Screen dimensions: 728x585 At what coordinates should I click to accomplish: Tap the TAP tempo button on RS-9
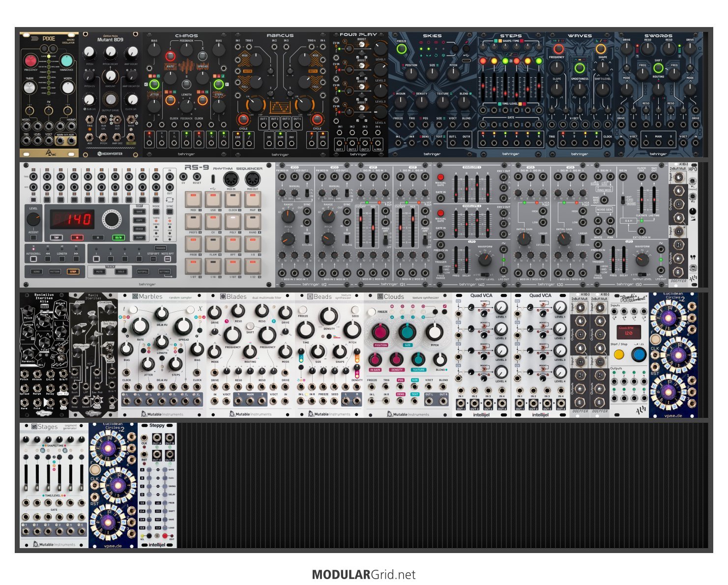click(56, 237)
